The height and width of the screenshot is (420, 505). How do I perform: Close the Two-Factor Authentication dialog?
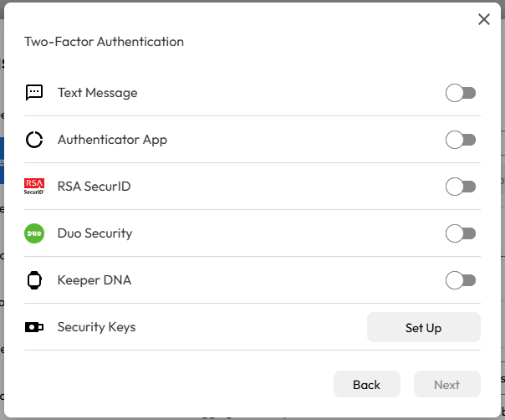coord(483,19)
